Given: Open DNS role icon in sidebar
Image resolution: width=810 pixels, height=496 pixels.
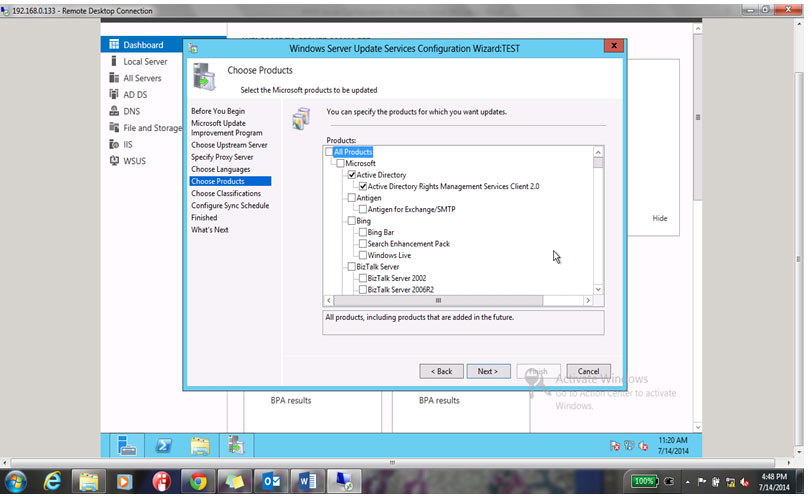Looking at the screenshot, I should tap(114, 111).
